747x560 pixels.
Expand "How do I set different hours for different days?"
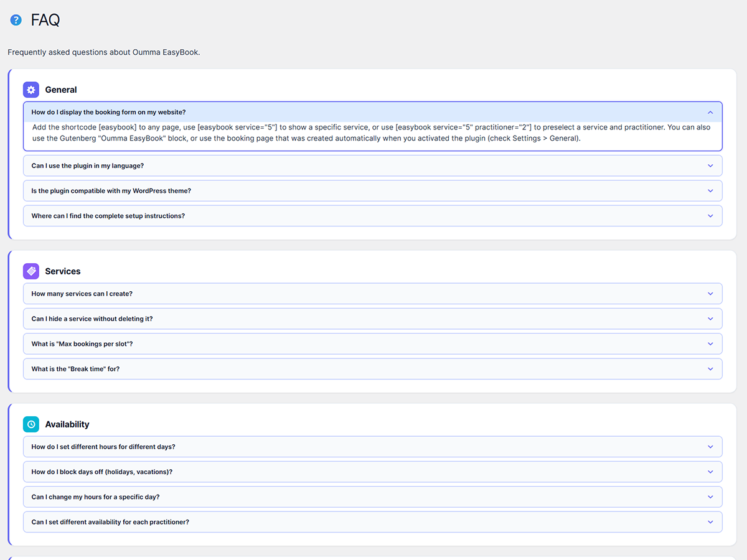pos(103,447)
